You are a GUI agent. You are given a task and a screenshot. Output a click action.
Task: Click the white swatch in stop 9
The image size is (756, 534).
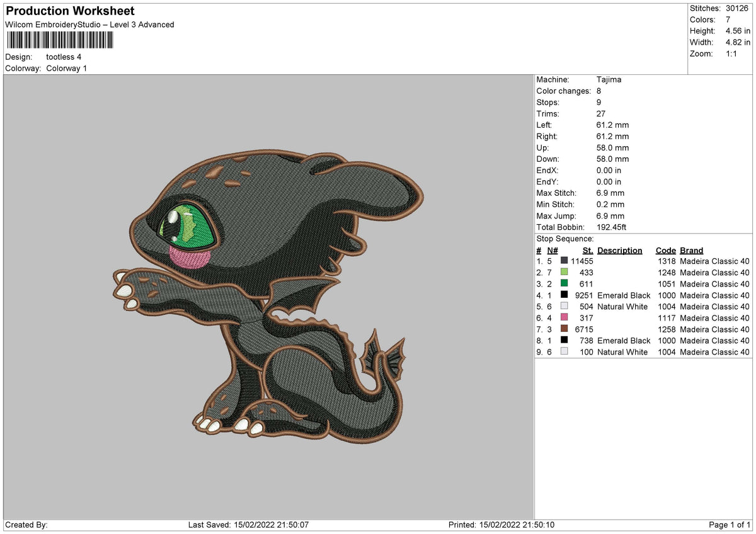pos(564,351)
